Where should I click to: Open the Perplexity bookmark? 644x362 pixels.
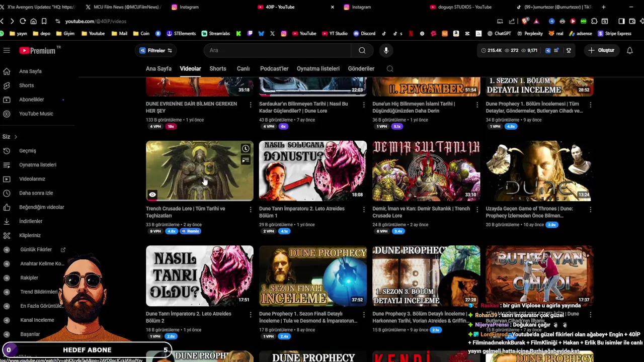[529, 34]
